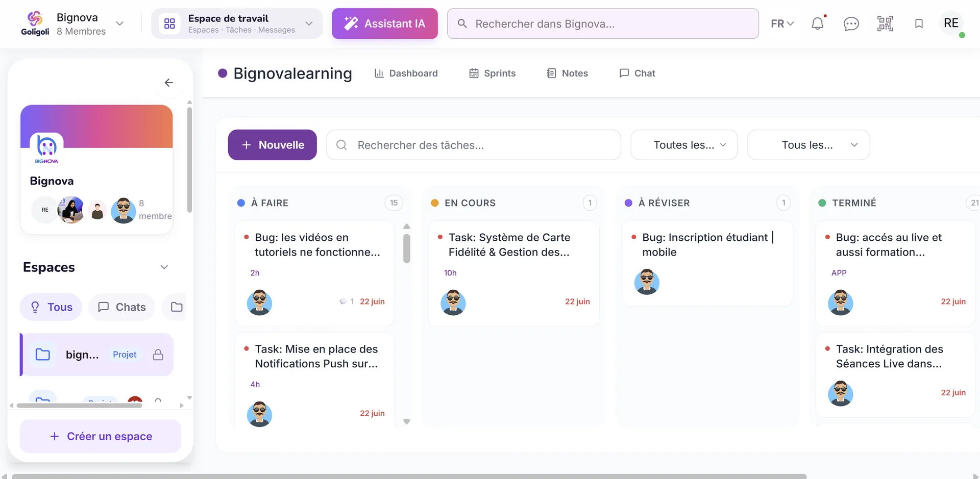Switch to the Chat tab
Screen dimensions: 980x479
(x=637, y=73)
